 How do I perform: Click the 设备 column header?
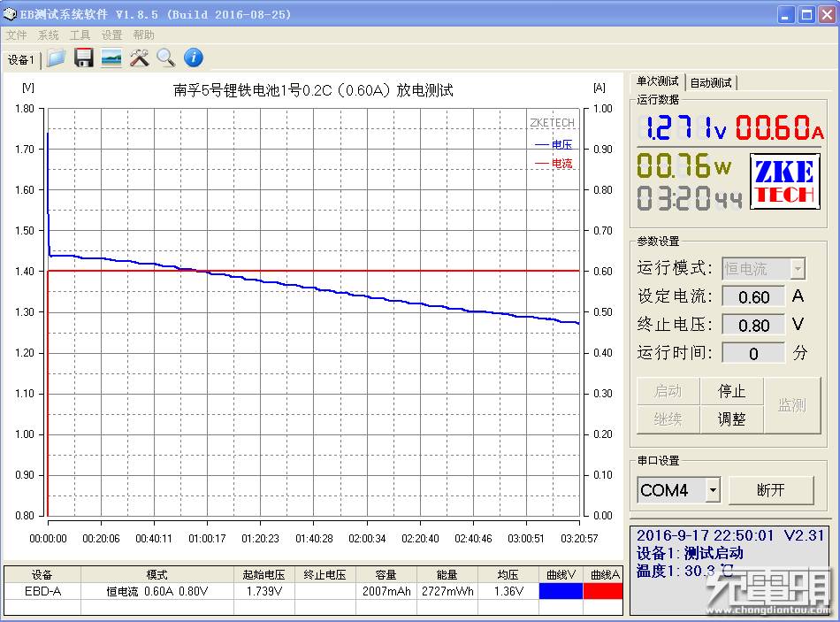coord(42,575)
